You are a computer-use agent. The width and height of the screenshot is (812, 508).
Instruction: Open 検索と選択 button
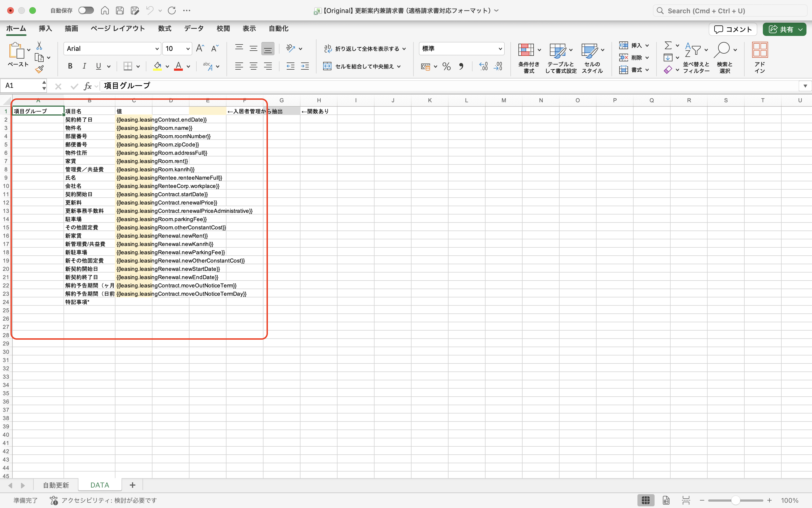tap(725, 57)
